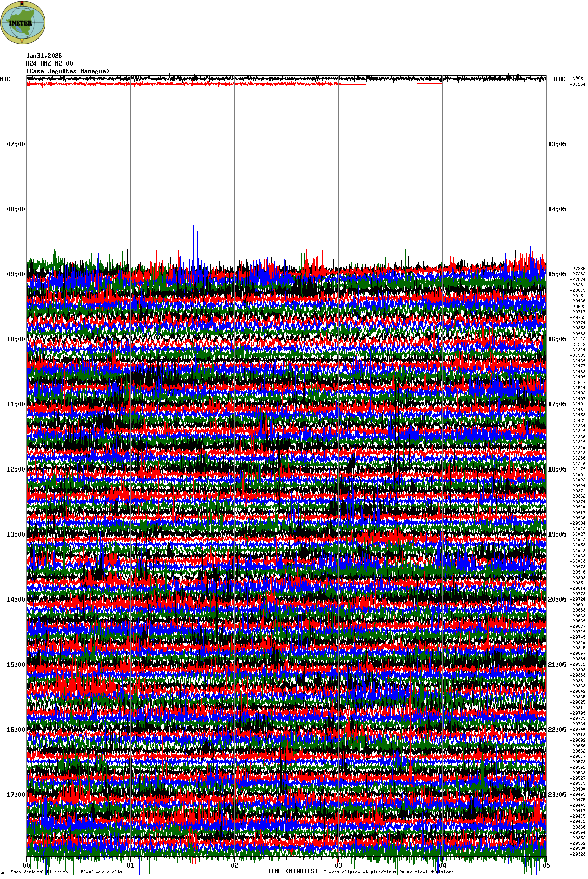588x879 pixels.
Task: Select the 13:05 UTC time marker
Action: (557, 144)
